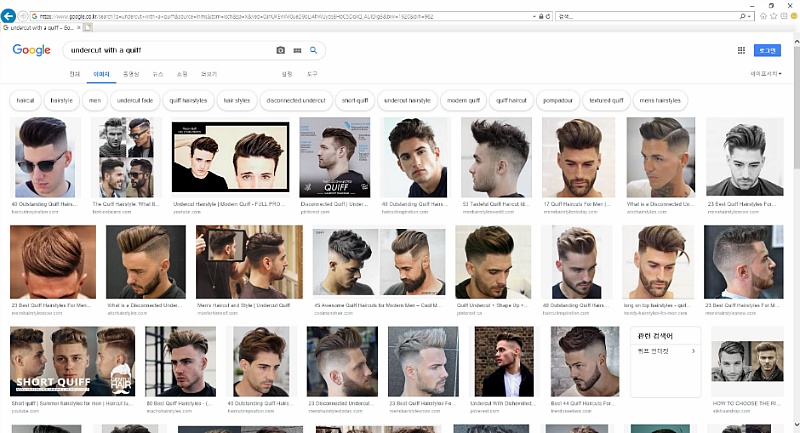Select the 'men' suggestion chip
This screenshot has width=800, height=433.
pyautogui.click(x=95, y=100)
